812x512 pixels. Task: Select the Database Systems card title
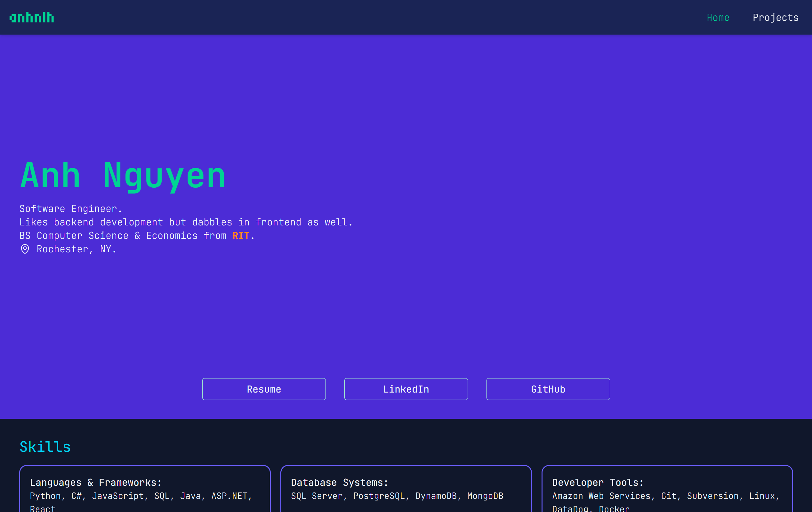point(340,482)
